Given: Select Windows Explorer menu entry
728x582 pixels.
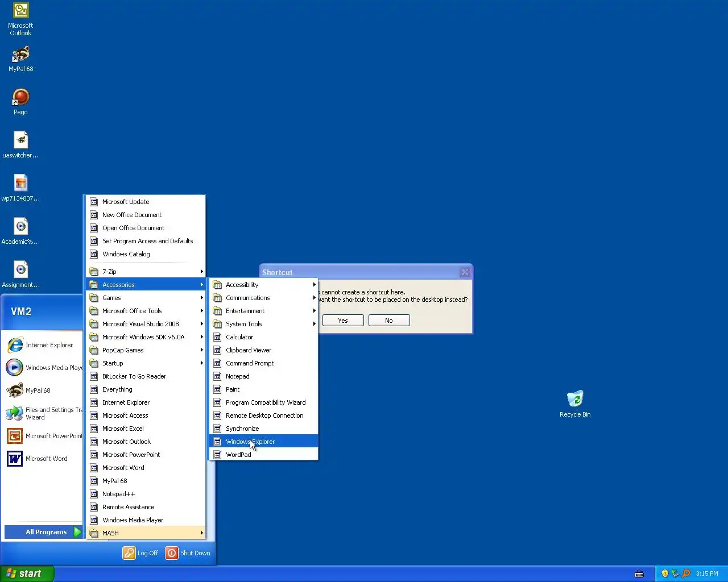Looking at the screenshot, I should (x=264, y=442).
